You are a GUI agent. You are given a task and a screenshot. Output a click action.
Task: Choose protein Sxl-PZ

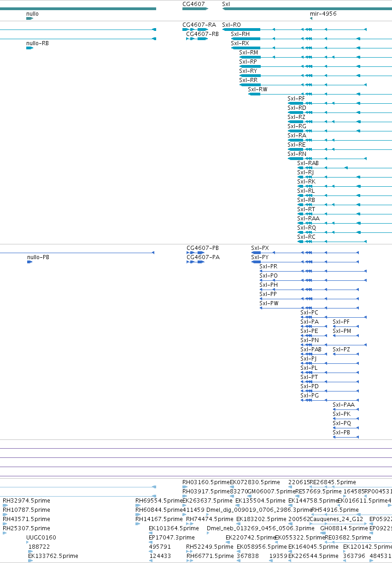[341, 350]
